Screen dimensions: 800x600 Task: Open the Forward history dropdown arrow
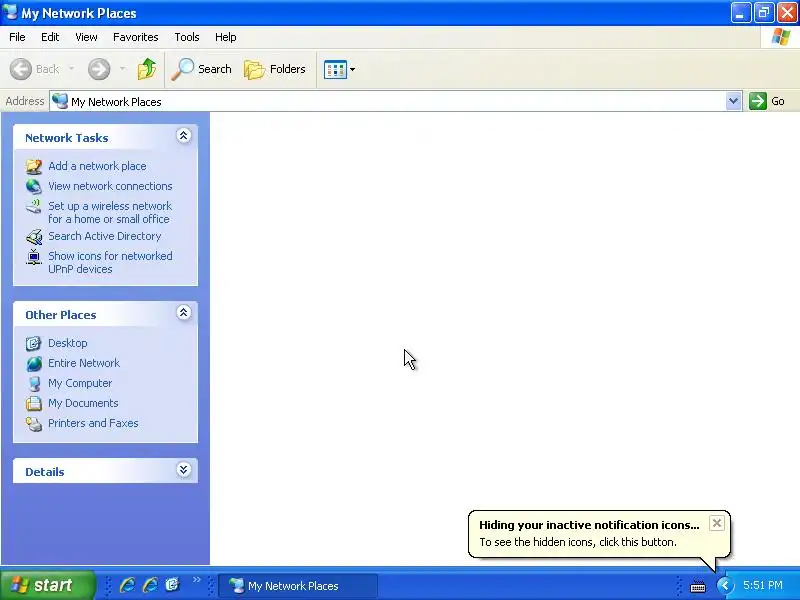122,69
